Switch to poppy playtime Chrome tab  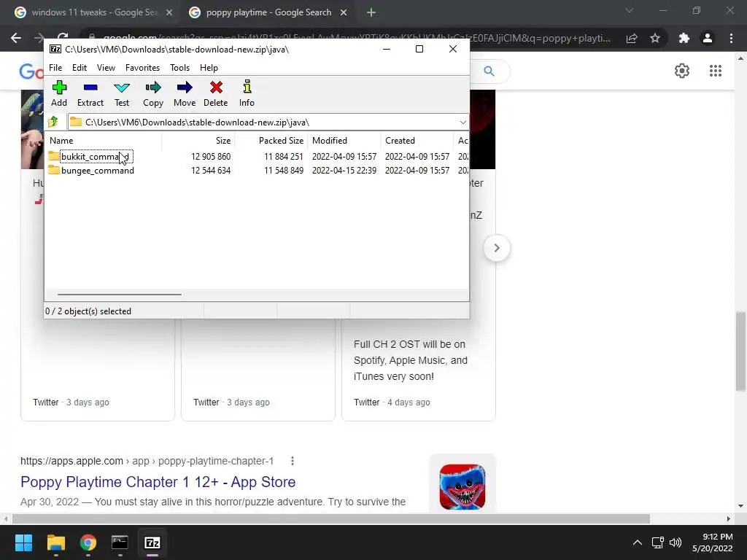coord(268,12)
